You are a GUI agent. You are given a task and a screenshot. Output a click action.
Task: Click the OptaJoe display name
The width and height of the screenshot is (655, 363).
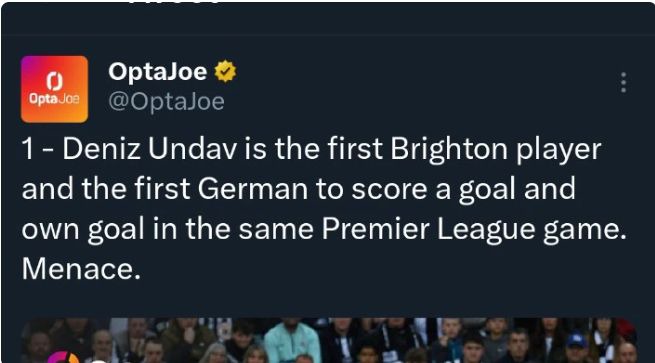[157, 71]
